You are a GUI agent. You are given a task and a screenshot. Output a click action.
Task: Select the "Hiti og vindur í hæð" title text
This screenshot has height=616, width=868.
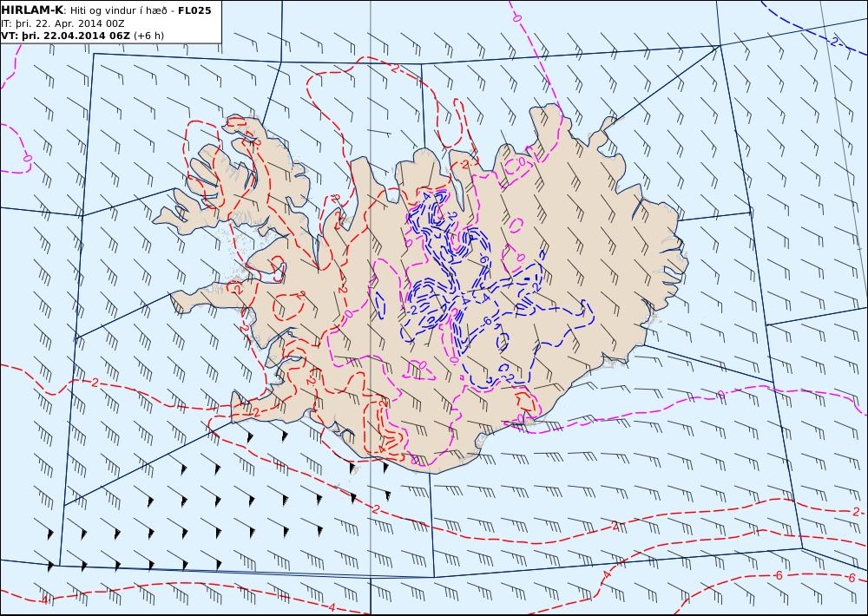[118, 11]
